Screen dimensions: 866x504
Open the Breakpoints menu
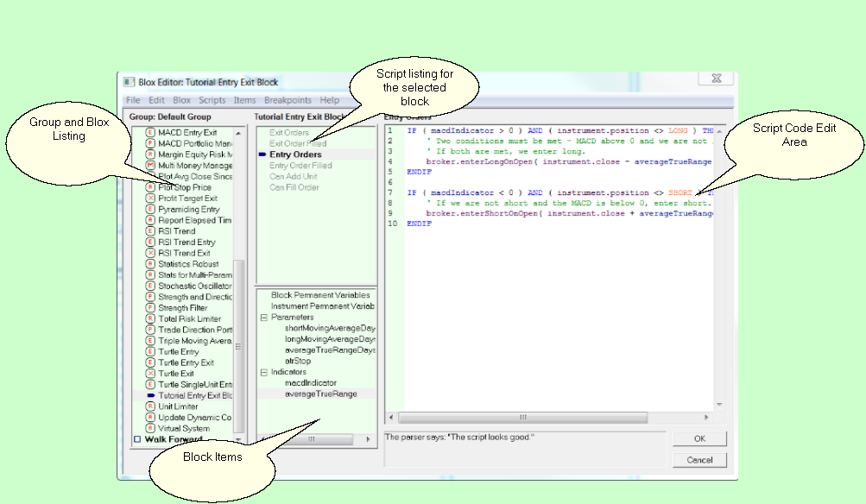pyautogui.click(x=288, y=100)
